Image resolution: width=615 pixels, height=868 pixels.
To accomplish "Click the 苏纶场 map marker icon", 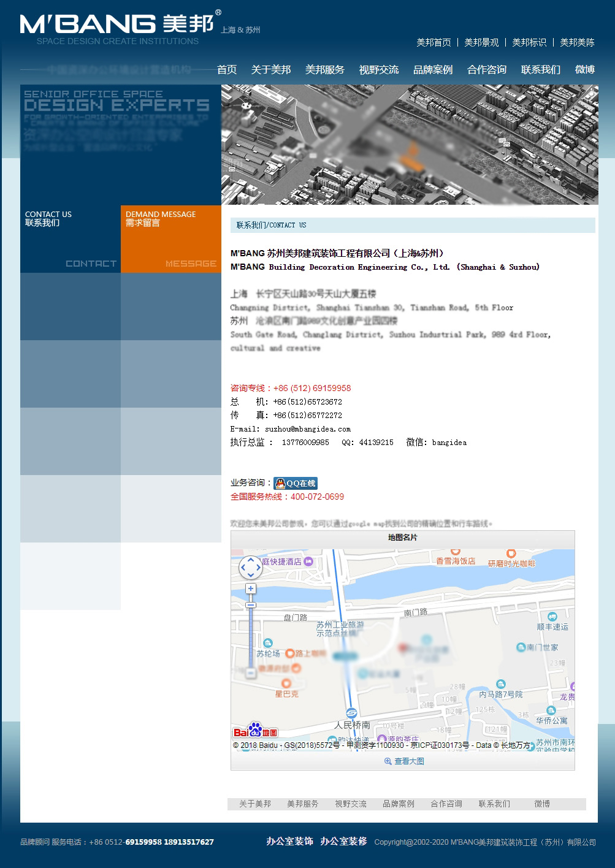I will [x=269, y=643].
